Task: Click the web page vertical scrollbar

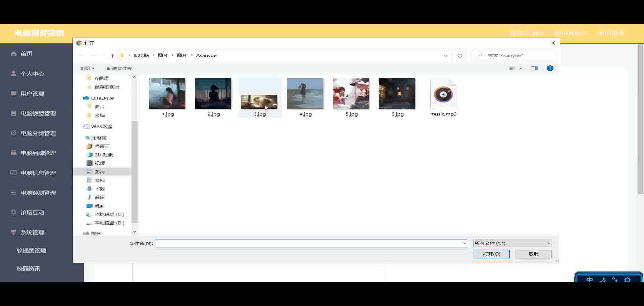Action: 640,119
